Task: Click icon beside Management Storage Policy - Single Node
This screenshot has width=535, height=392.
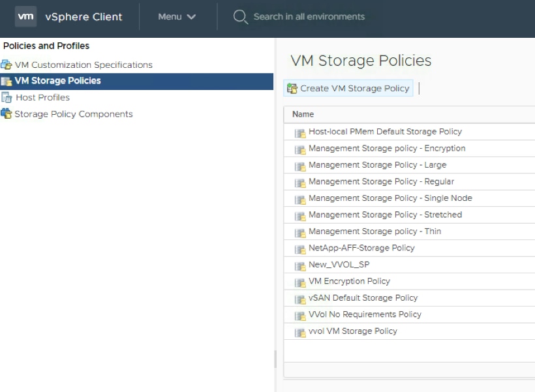Action: click(300, 200)
